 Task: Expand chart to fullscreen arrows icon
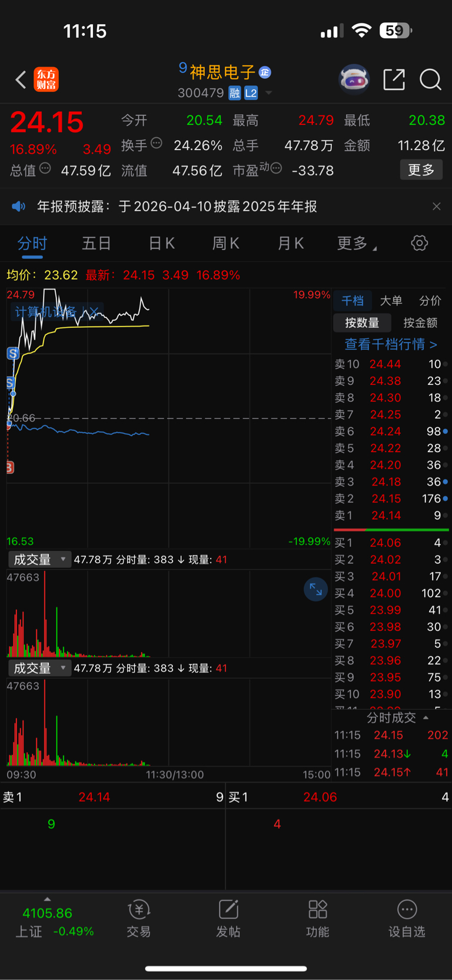click(x=315, y=589)
